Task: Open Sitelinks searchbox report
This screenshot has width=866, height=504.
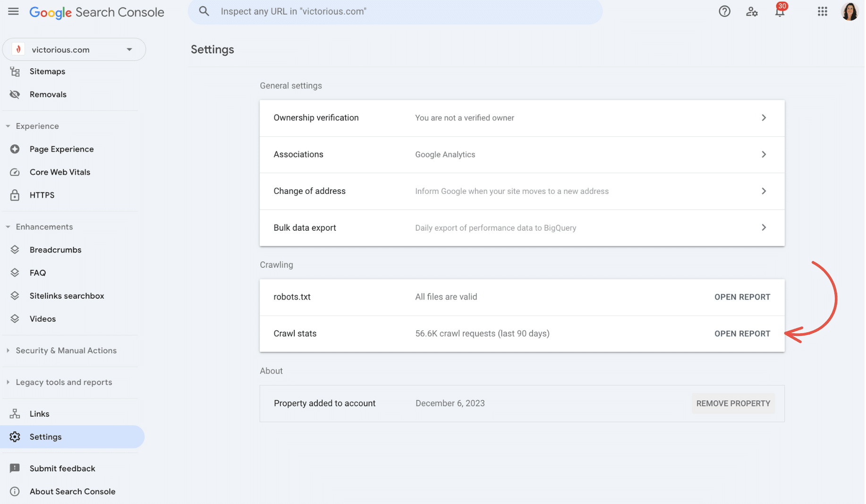Action: coord(67,296)
